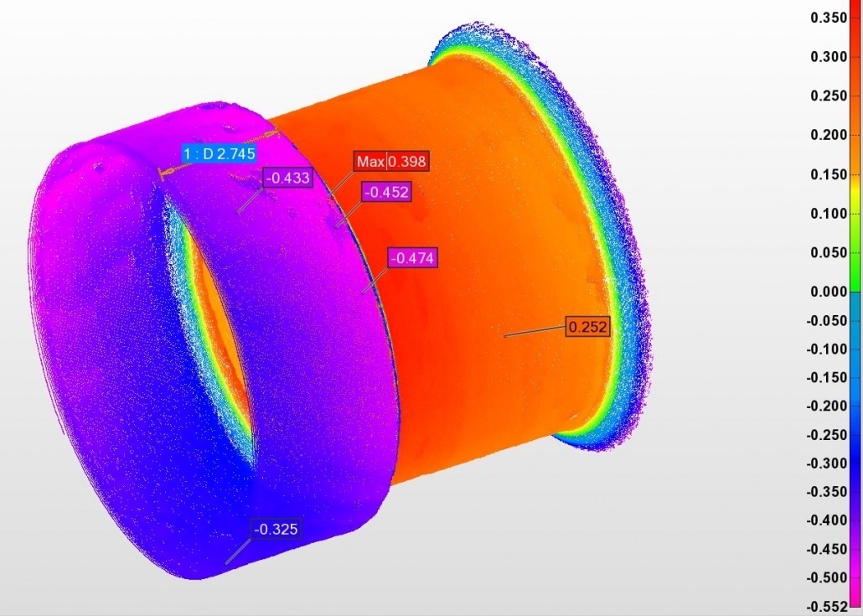Click the -0.552 minimum scale value
The width and height of the screenshot is (863, 616).
coord(827,606)
